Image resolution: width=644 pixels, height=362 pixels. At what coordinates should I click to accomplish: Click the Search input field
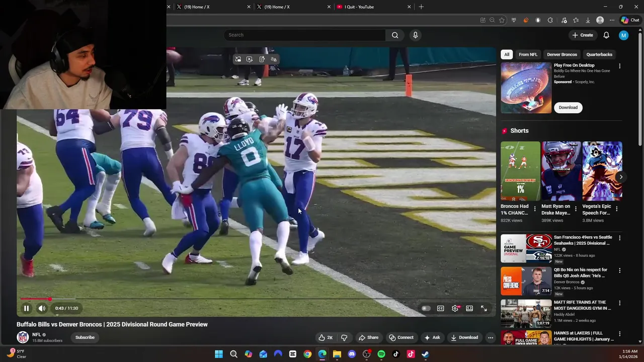tap(305, 35)
